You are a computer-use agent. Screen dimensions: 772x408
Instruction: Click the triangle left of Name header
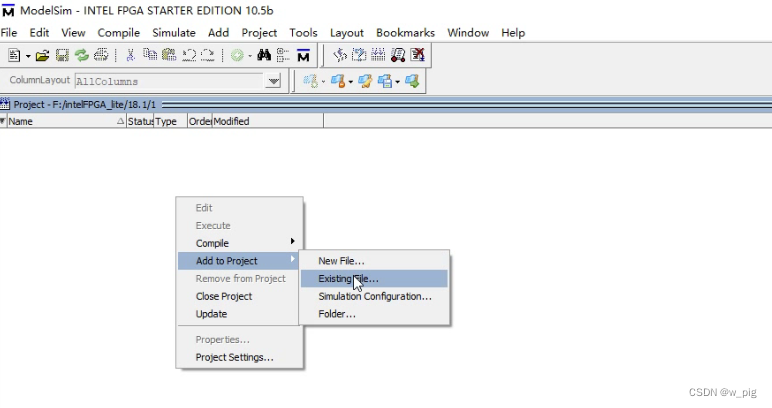tap(3, 121)
